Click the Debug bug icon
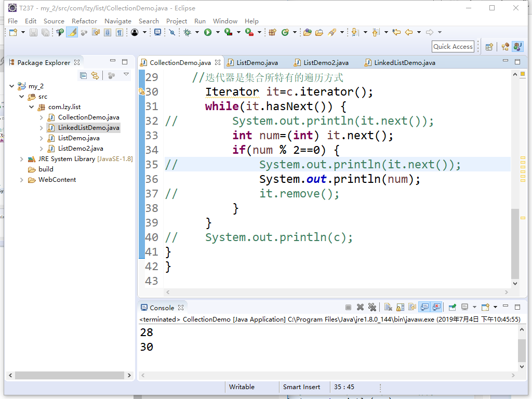 coord(187,32)
